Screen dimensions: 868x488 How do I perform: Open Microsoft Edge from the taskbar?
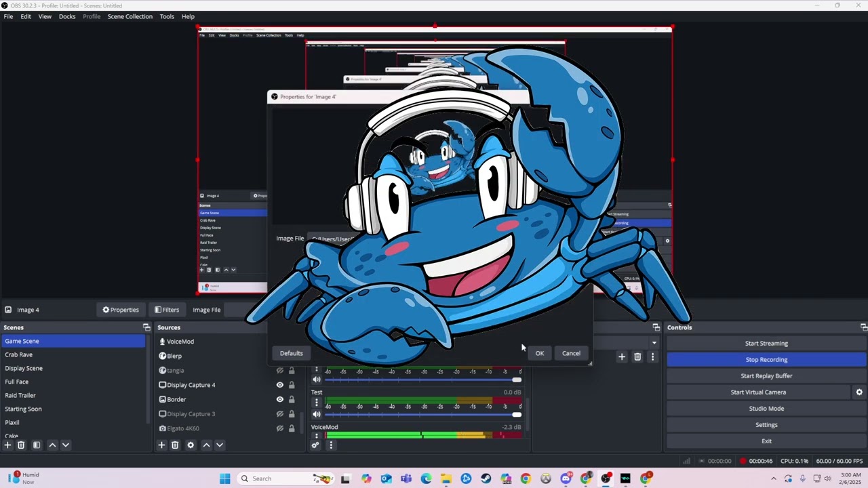tap(426, 479)
